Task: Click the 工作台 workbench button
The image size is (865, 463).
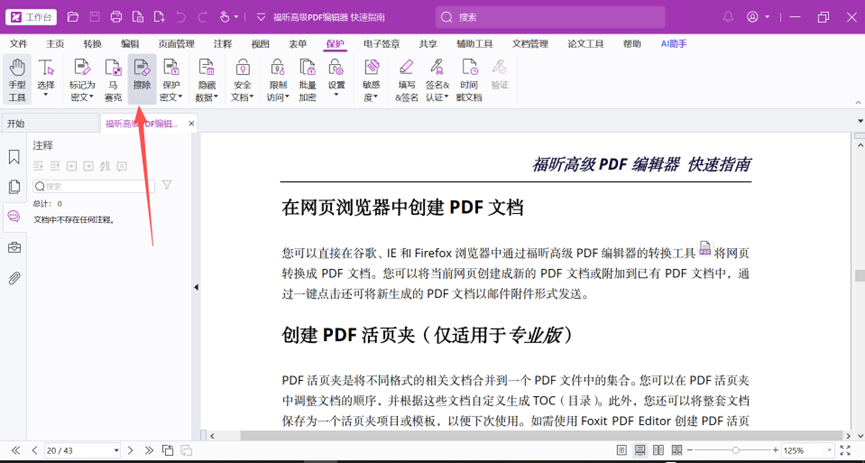Action: [x=31, y=17]
